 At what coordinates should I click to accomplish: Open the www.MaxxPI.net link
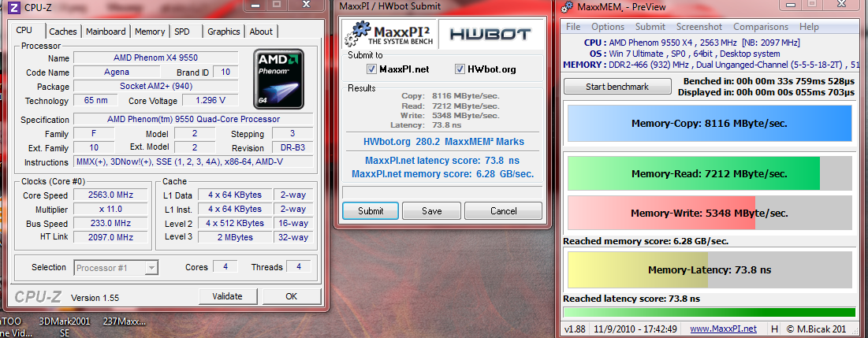[x=723, y=329]
